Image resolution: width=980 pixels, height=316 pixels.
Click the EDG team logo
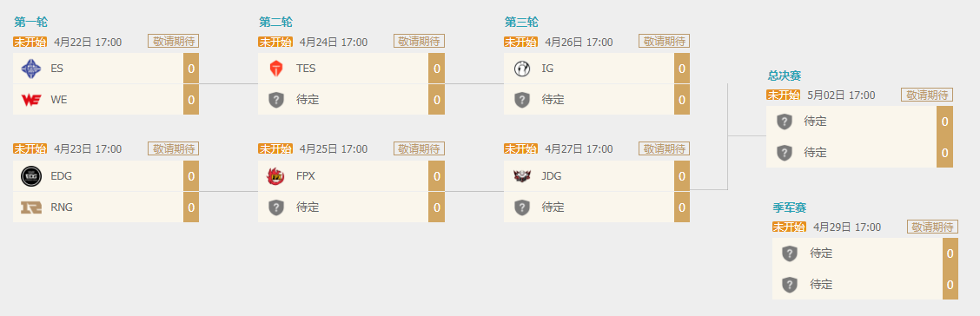30,176
